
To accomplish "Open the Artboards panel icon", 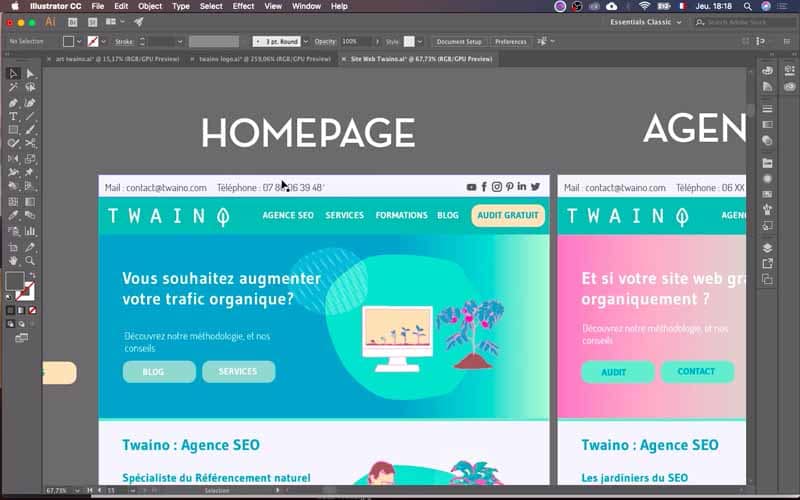I will 767,280.
